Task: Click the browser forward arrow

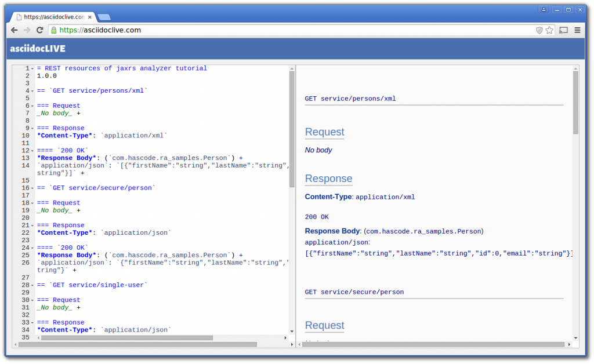Action: pyautogui.click(x=27, y=30)
